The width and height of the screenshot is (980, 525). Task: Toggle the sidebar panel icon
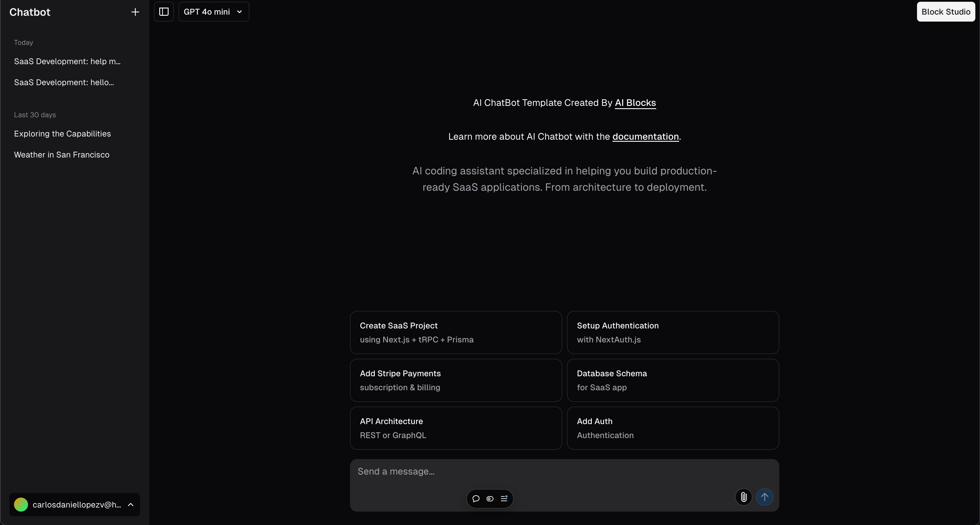point(164,12)
